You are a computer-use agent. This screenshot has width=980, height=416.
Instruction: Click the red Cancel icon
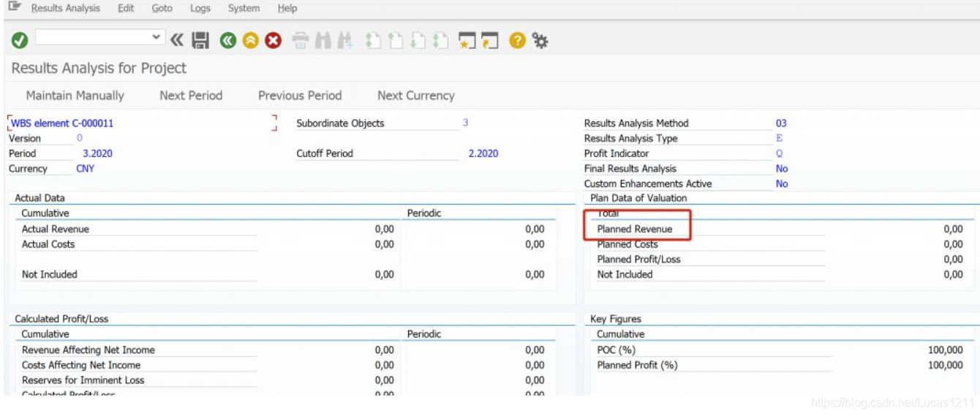click(x=274, y=41)
